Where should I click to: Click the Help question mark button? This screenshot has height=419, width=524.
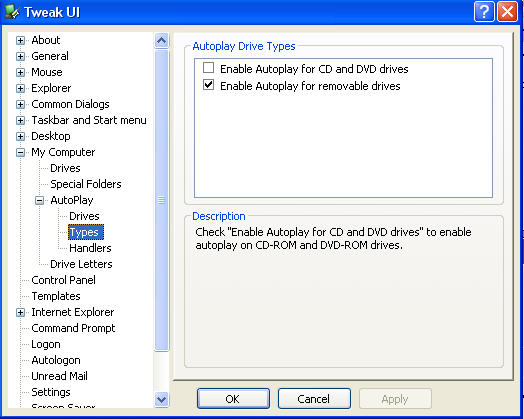[x=484, y=12]
